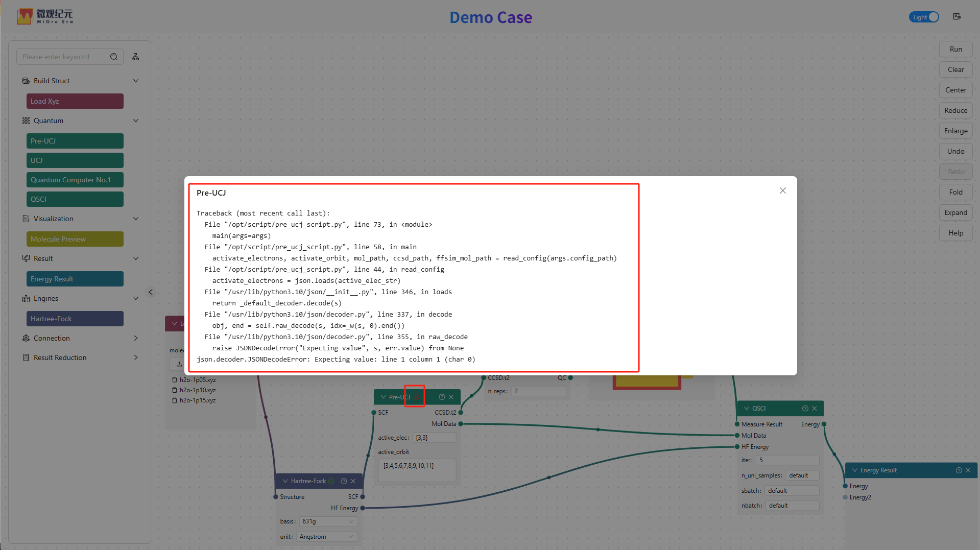
Task: Fold the Energy Result node chevron
Action: (x=854, y=470)
